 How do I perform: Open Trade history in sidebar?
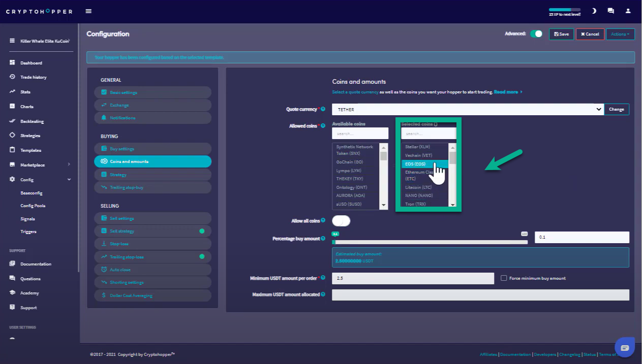pos(33,77)
